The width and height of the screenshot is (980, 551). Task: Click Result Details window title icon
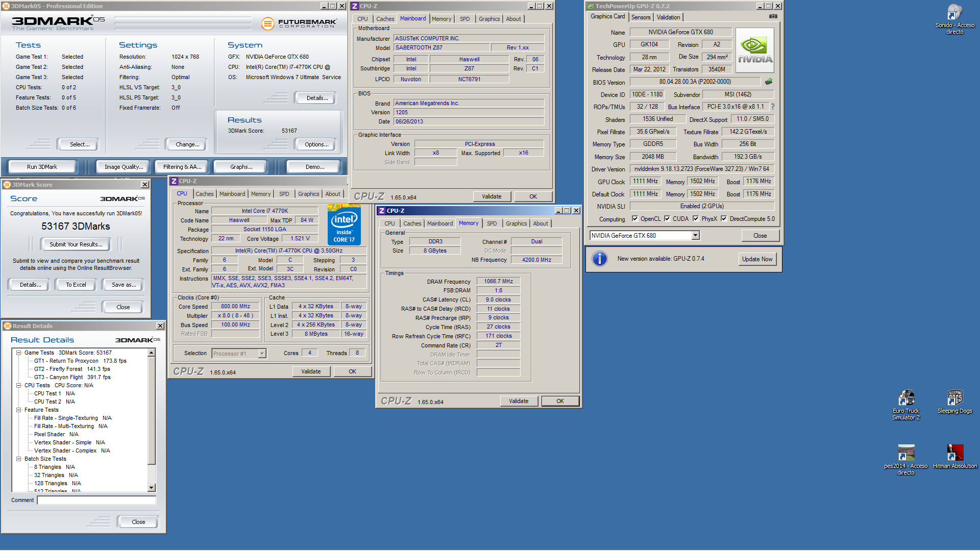8,326
